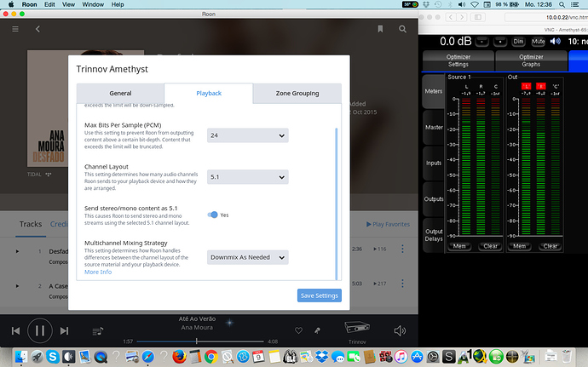Screen dimensions: 588x367
Task: Open the signal path star indicator
Action: pyautogui.click(x=229, y=323)
